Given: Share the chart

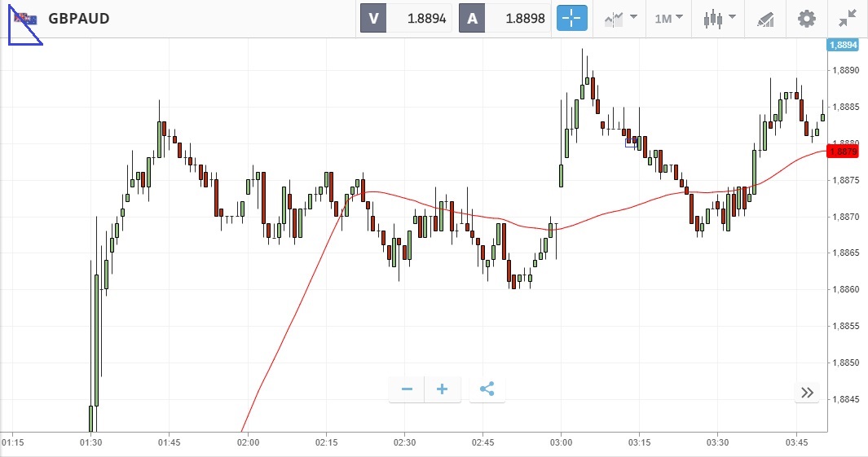Looking at the screenshot, I should click(x=487, y=389).
